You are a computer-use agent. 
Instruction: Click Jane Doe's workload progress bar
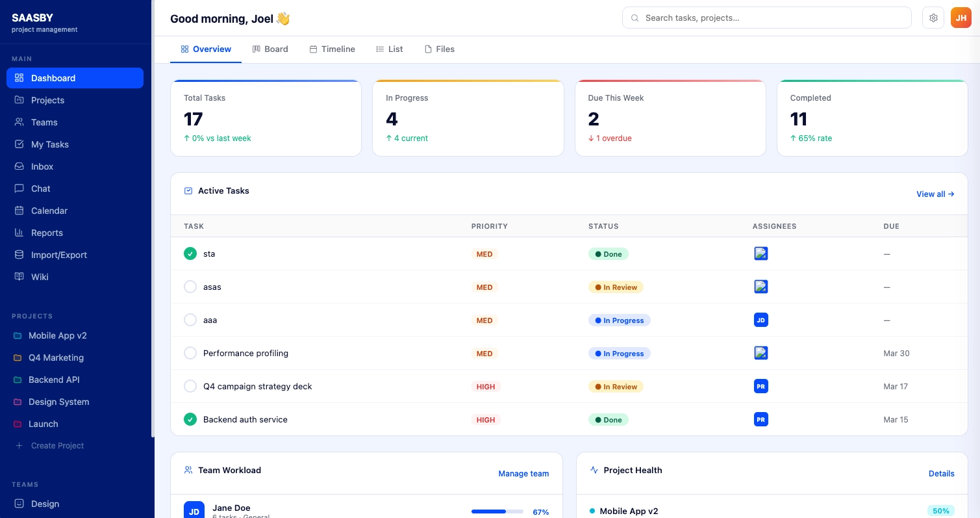497,512
